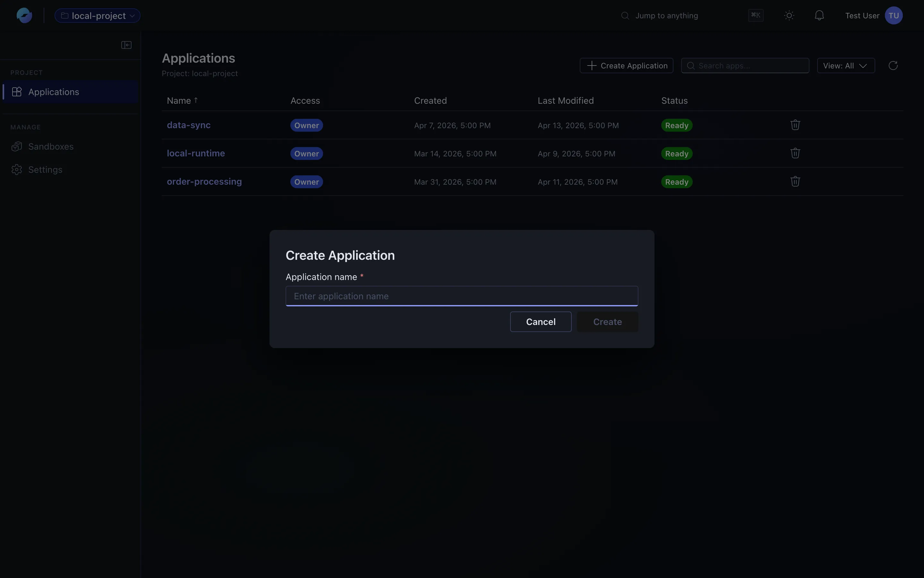Open notifications bell icon
This screenshot has width=924, height=578.
pos(819,16)
